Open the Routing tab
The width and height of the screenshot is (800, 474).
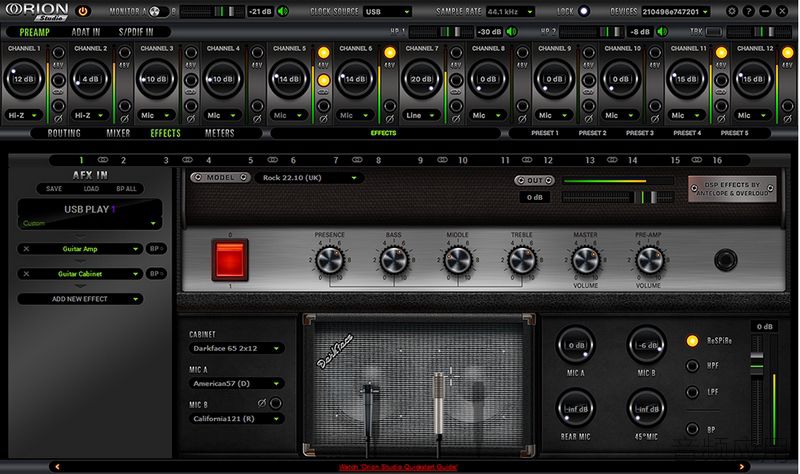pyautogui.click(x=64, y=133)
